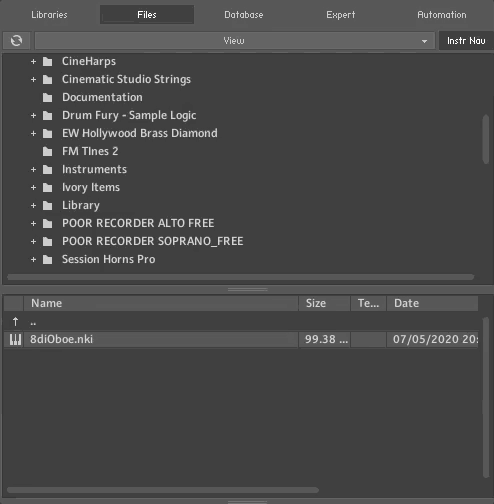
Task: Expand the Instruments folder
Action: pos(33,170)
